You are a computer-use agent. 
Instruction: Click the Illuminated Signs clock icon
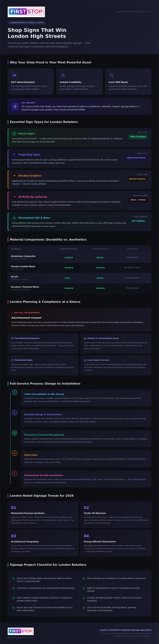pyautogui.click(x=12, y=360)
